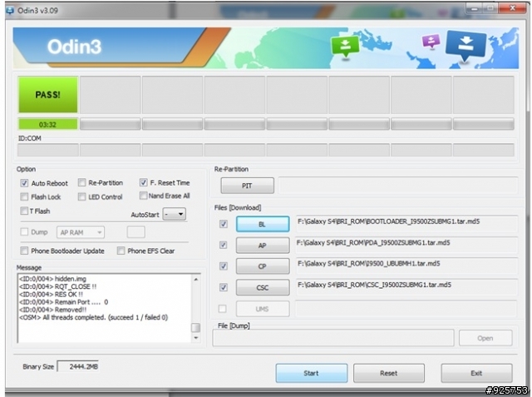Uncheck the CP file checkbox
The width and height of the screenshot is (532, 397).
pos(224,265)
